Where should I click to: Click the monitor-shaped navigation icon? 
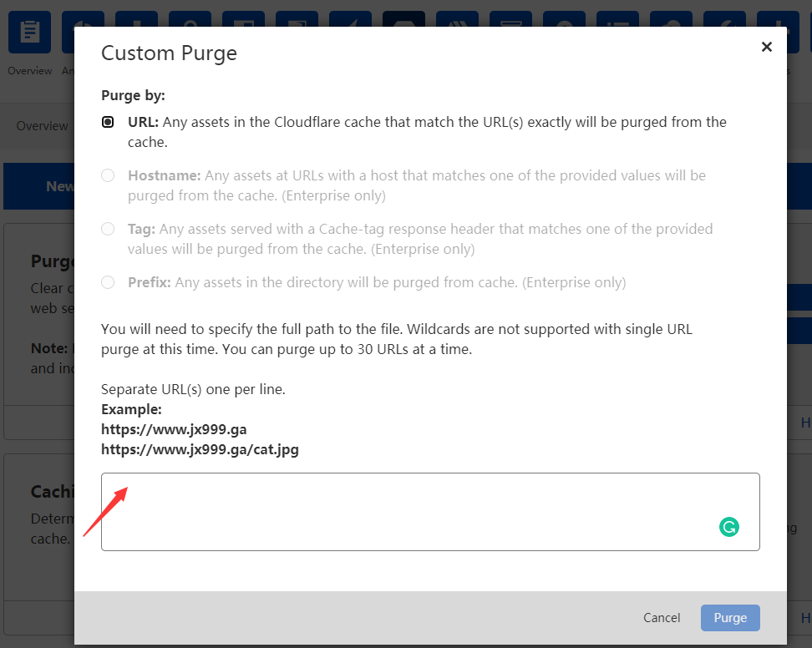click(x=510, y=21)
